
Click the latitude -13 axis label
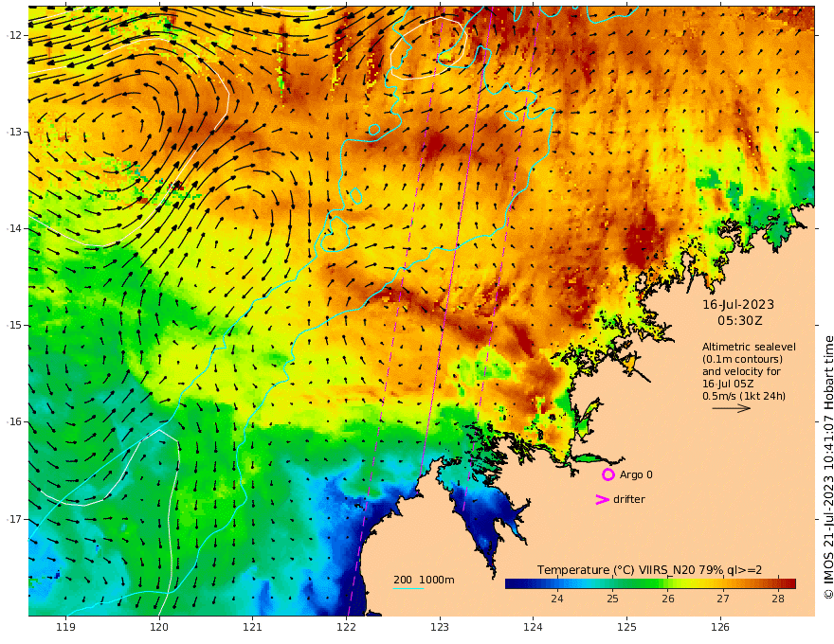14,132
